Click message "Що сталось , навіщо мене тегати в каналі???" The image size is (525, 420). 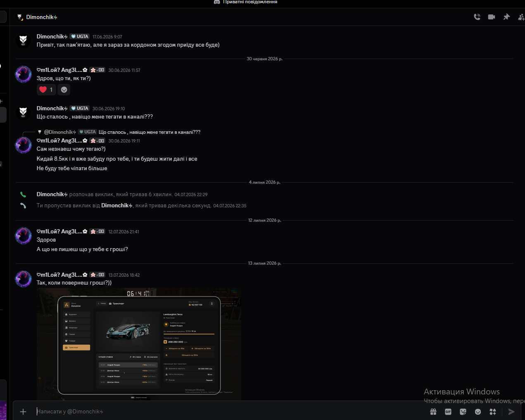(95, 117)
